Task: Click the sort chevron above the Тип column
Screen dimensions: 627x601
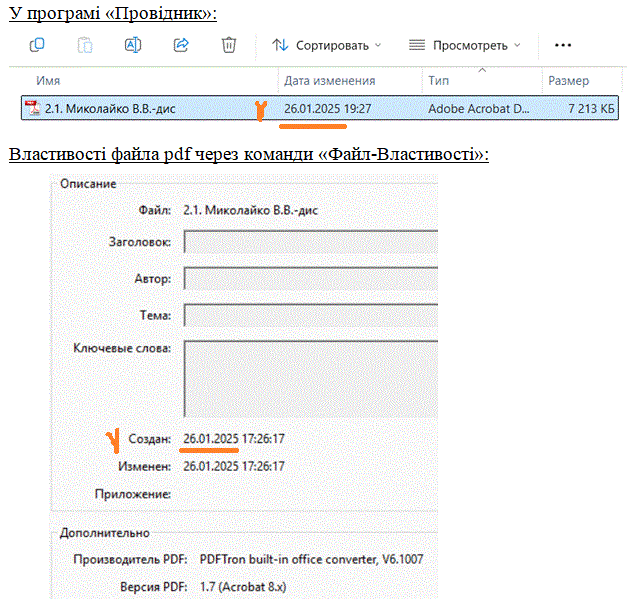Action: tap(483, 71)
